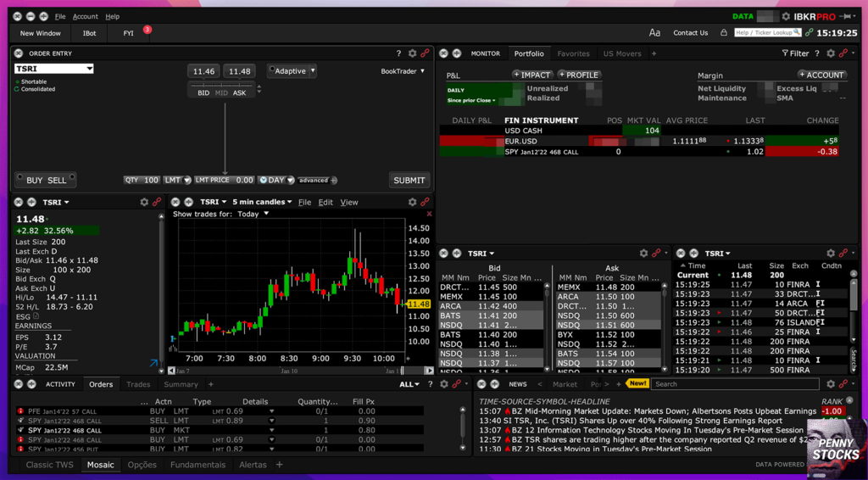Open Activity panel settings gear
The height and width of the screenshot is (480, 868).
444,383
